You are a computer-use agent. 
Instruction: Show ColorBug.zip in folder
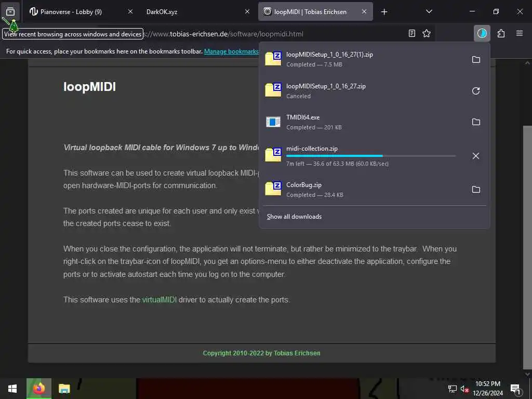pyautogui.click(x=476, y=189)
